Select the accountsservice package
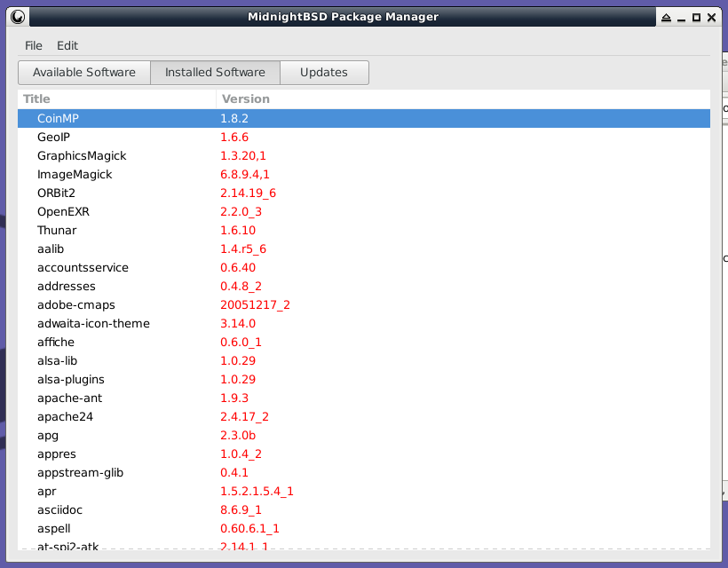This screenshot has width=728, height=568. pyautogui.click(x=83, y=268)
